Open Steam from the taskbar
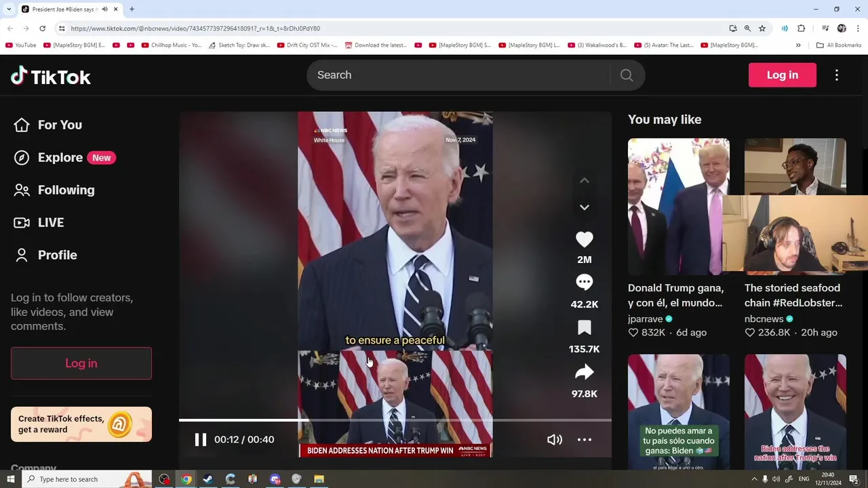Image resolution: width=868 pixels, height=488 pixels. [208, 479]
